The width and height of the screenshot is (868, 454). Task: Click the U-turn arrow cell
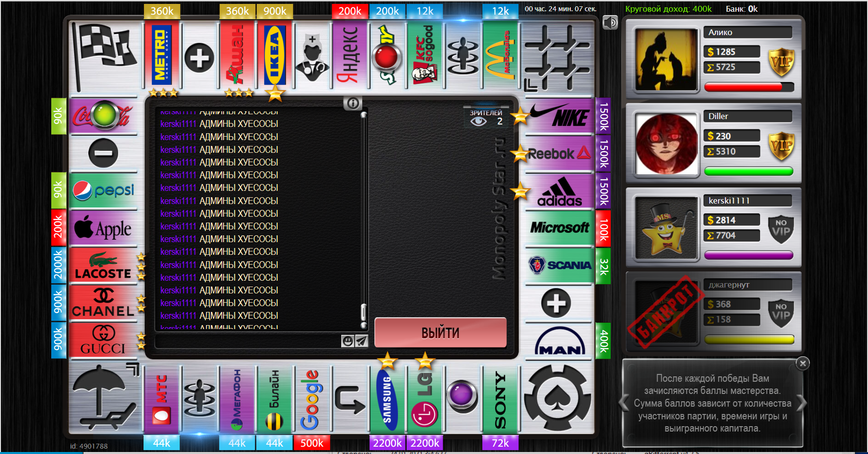coord(350,399)
